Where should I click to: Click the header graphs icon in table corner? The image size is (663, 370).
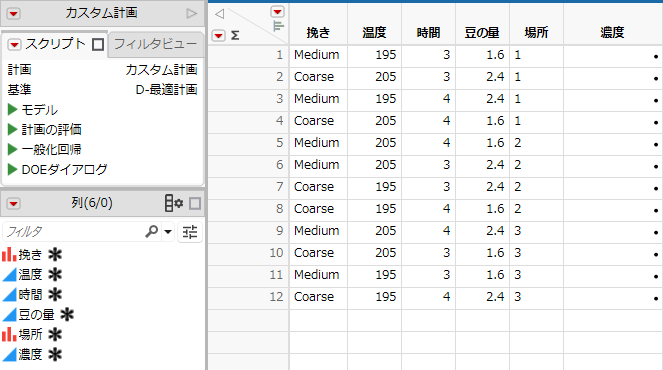tap(278, 26)
